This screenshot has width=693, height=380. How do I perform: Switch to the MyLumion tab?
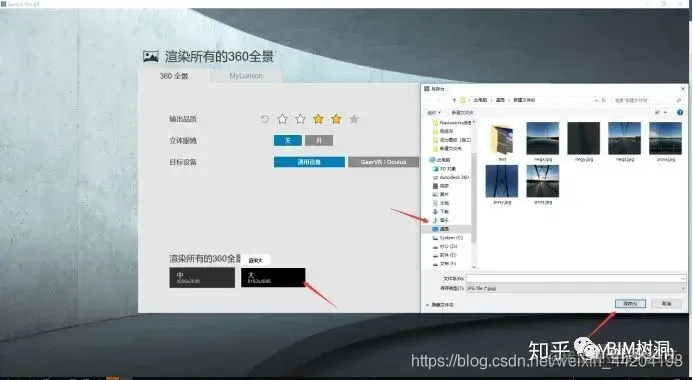246,76
